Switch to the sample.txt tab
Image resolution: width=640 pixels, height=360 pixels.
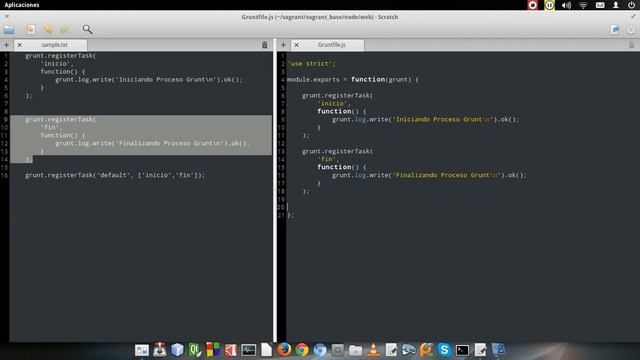[x=55, y=45]
